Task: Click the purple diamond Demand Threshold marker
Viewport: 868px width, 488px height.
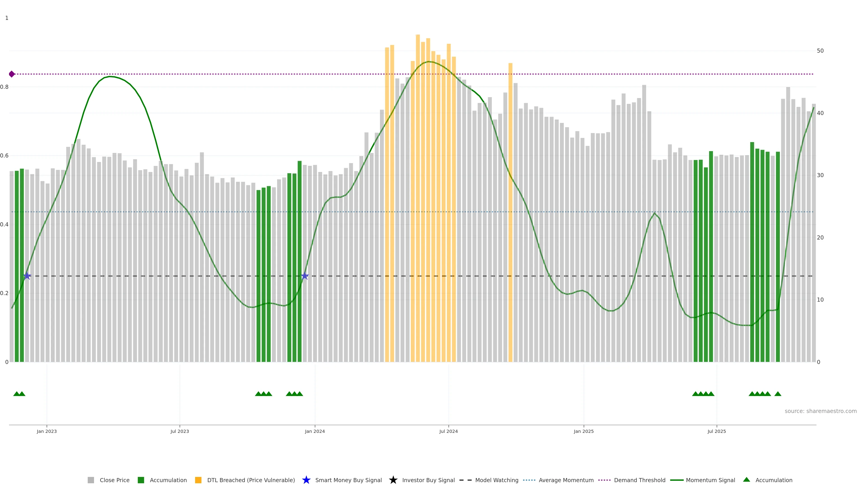Action: tap(12, 74)
